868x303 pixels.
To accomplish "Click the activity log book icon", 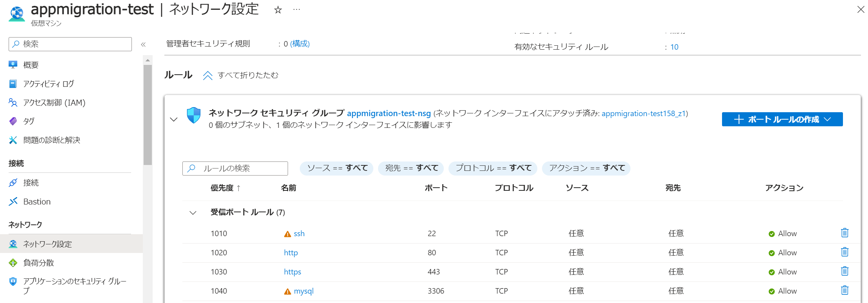I will coord(13,84).
